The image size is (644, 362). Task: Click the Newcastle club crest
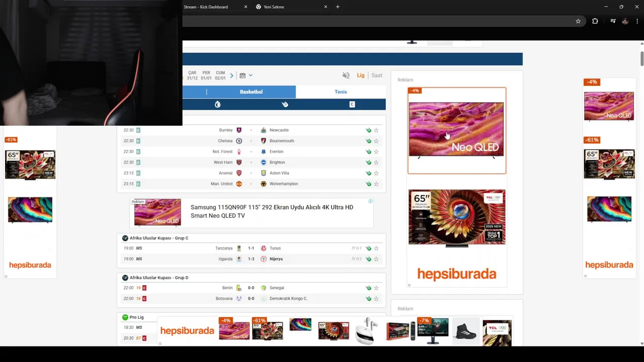(263, 130)
